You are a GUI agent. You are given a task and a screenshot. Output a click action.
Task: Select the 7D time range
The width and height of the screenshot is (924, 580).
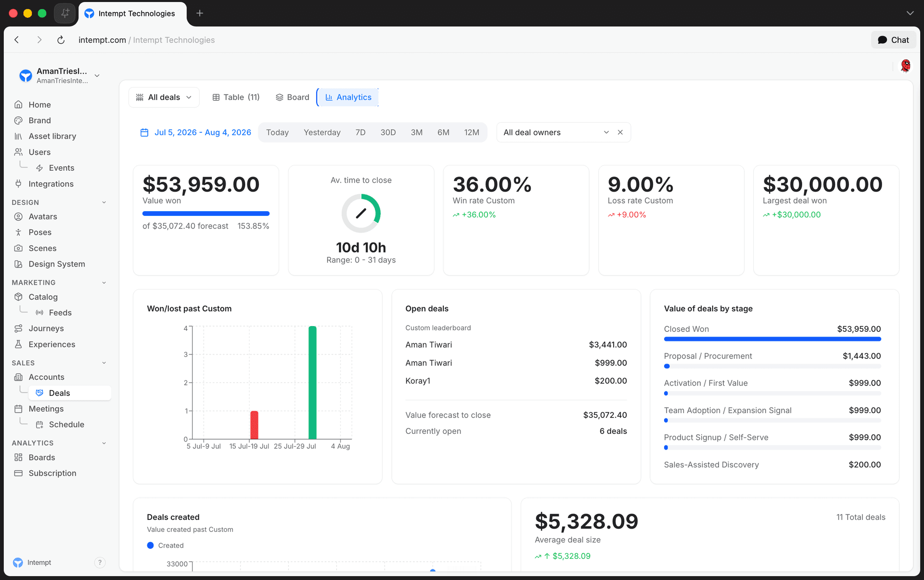pyautogui.click(x=360, y=132)
